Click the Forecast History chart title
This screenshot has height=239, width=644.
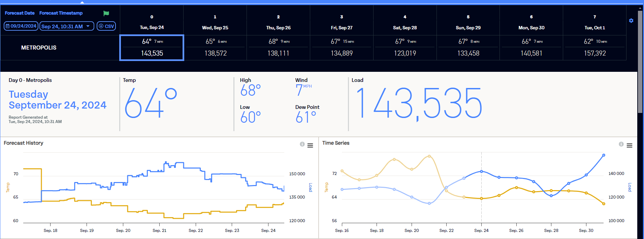pos(24,143)
